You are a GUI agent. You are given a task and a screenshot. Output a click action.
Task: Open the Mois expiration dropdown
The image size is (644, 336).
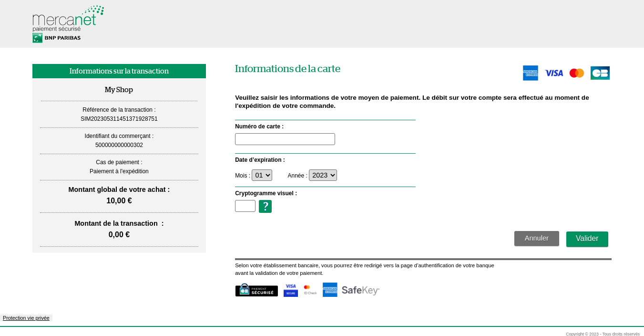coord(262,175)
